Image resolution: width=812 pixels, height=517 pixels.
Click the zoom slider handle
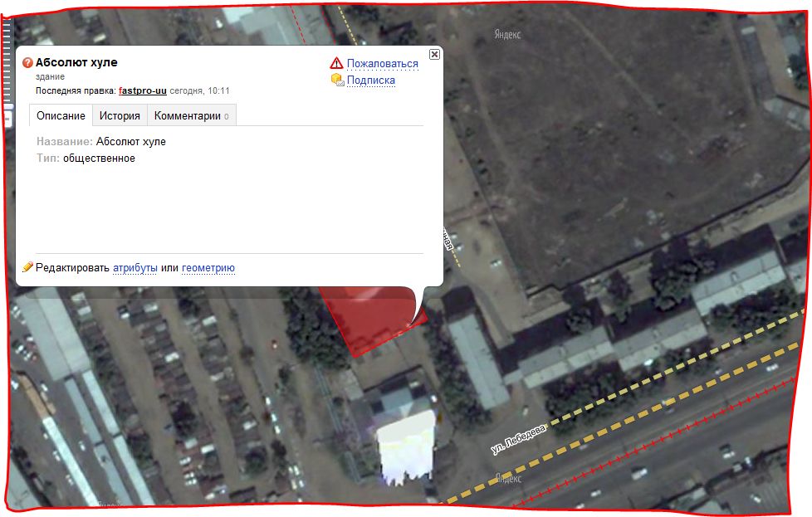click(x=7, y=107)
